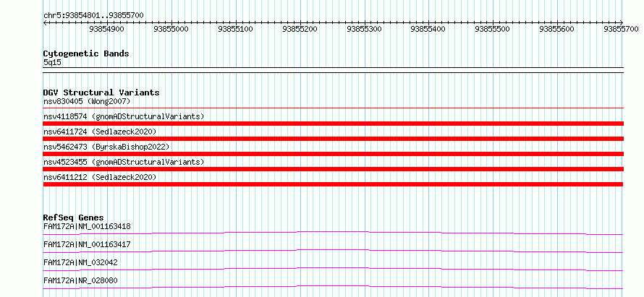
Task: Click the magenta intron line of NM_032042
Action: [x=333, y=269]
